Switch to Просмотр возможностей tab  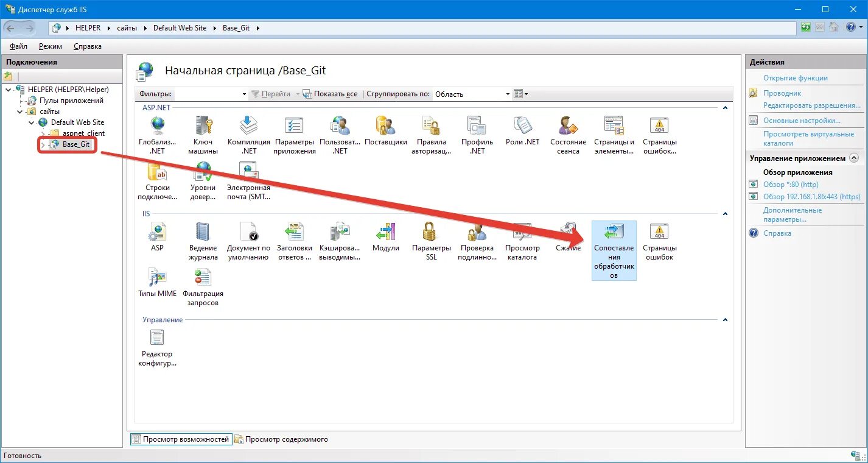pos(181,439)
